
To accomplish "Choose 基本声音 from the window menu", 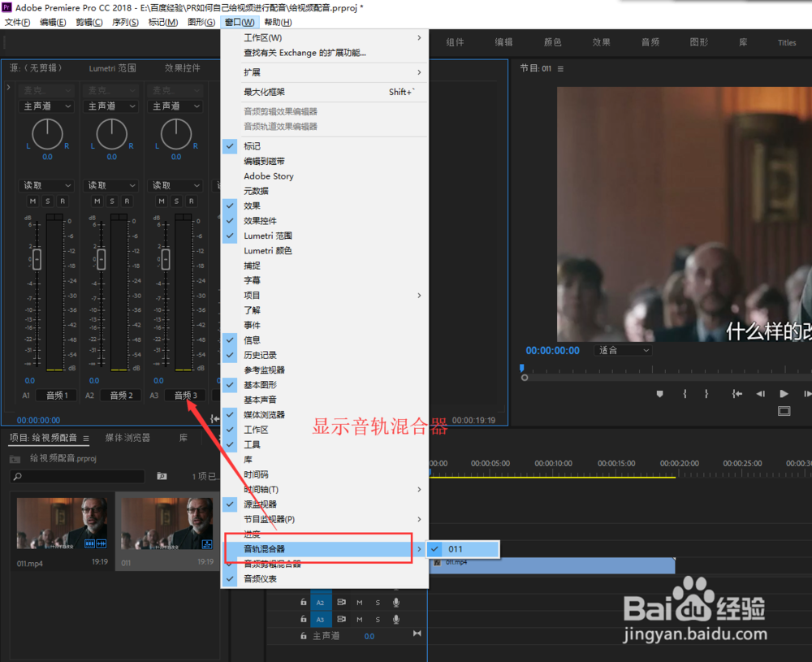I will 325,400.
